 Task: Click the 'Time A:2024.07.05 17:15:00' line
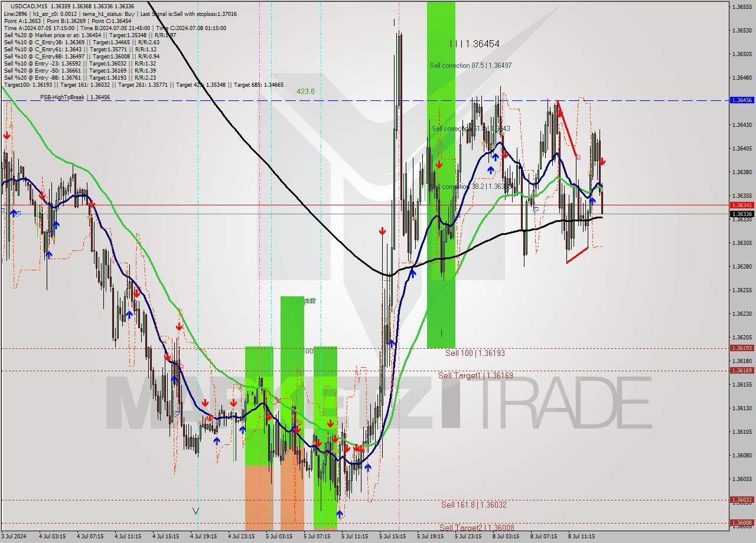115,28
